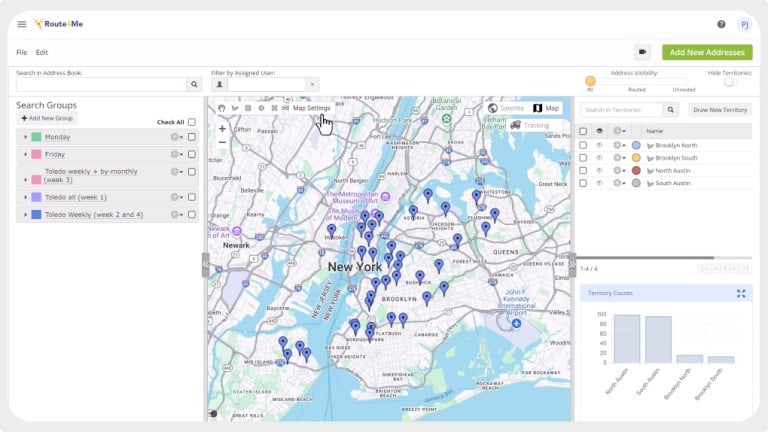Click the Botanical Garden map marker
This screenshot has width=768, height=432.
(x=446, y=119)
